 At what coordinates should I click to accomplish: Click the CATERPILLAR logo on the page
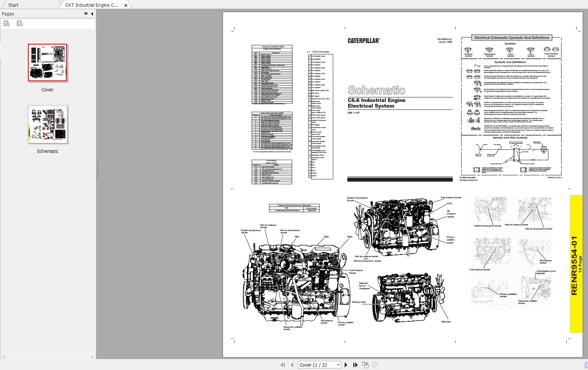pyautogui.click(x=364, y=40)
